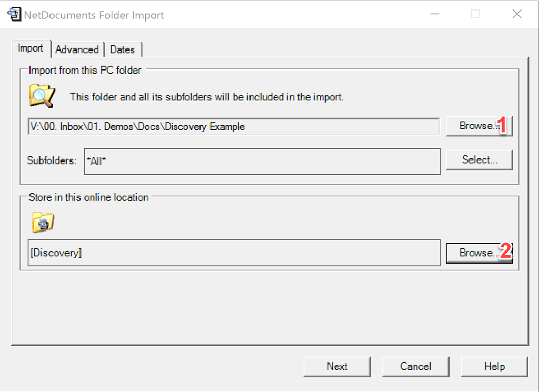Click the NetDocuments app icon in title bar
The width and height of the screenshot is (539, 392).
pyautogui.click(x=14, y=14)
